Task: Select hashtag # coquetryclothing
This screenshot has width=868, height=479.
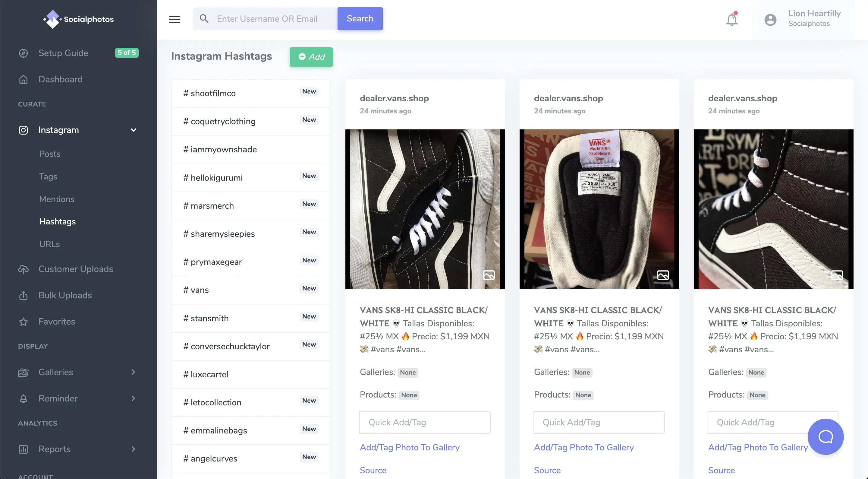Action: tap(251, 122)
